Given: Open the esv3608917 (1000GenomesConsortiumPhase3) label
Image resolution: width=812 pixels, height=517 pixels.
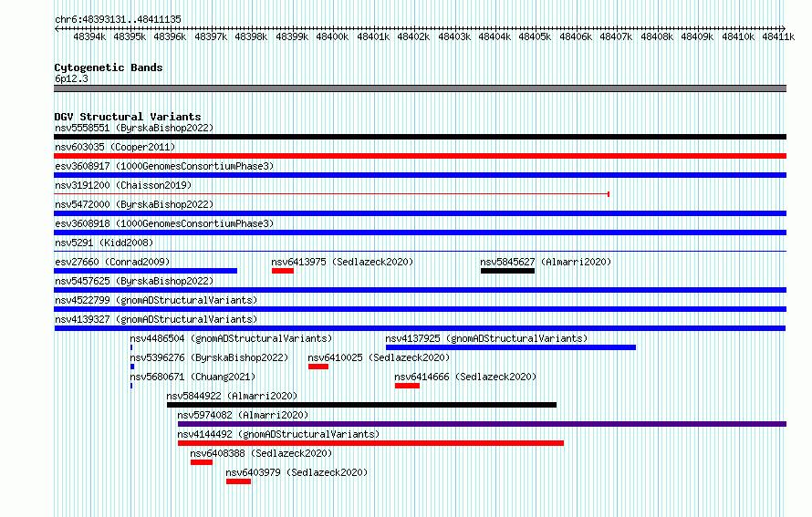Looking at the screenshot, I should (x=164, y=166).
